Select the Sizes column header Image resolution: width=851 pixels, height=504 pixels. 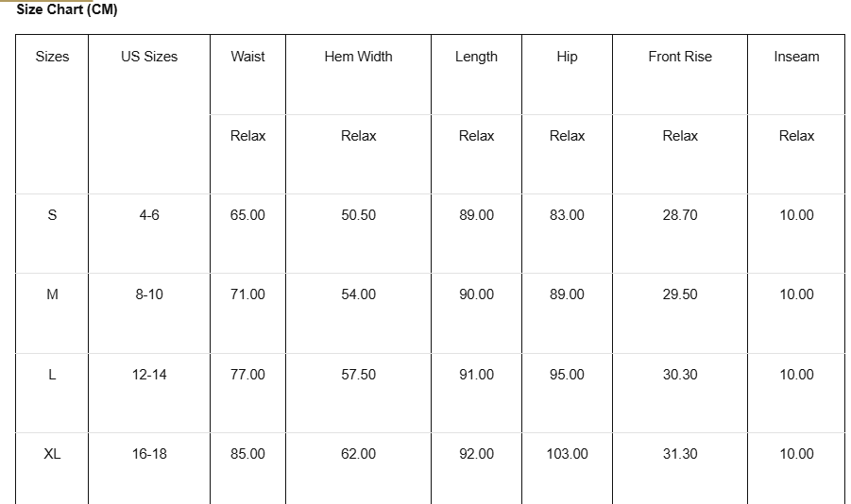52,57
